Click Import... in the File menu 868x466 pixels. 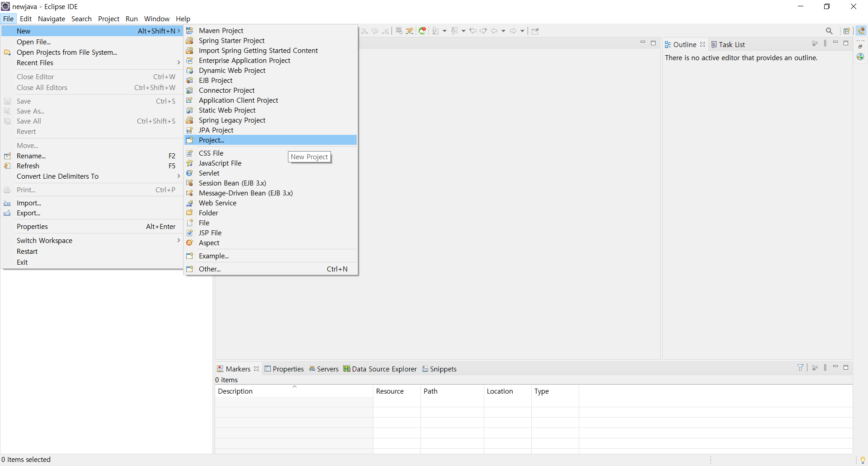[x=92, y=203]
